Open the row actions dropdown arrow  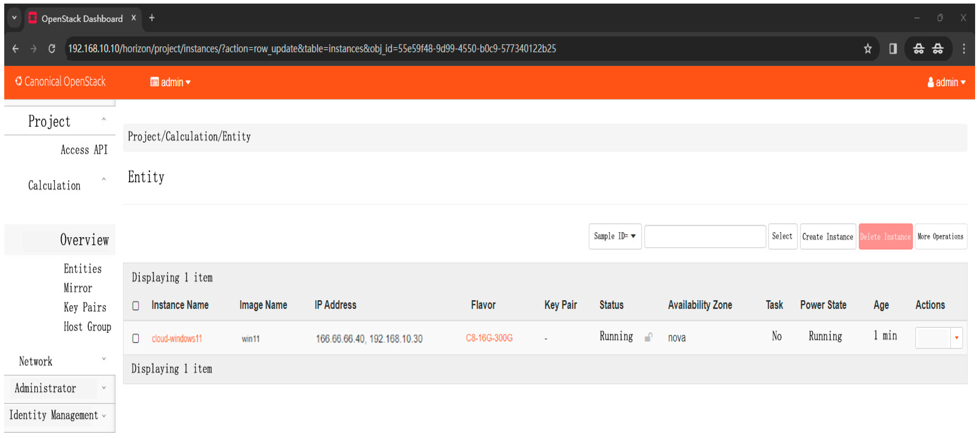956,338
